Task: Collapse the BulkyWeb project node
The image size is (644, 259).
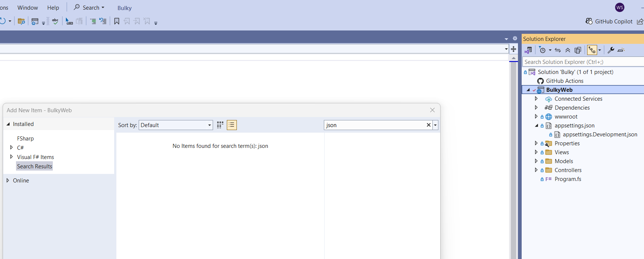Action: [x=528, y=90]
